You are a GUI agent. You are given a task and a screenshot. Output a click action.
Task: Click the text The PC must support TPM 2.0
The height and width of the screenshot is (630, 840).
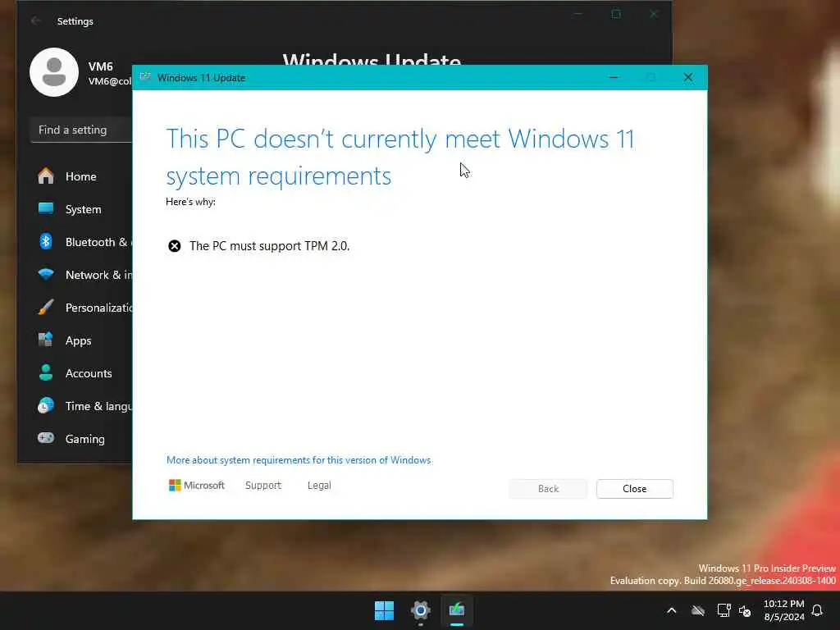click(x=269, y=246)
